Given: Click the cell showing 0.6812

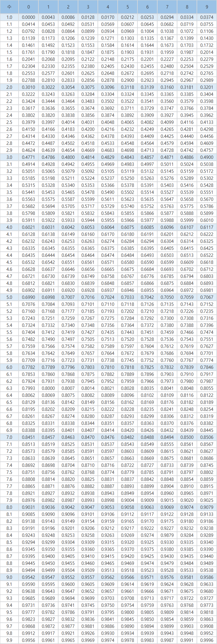Looking at the screenshot, I should tap(29, 283).
